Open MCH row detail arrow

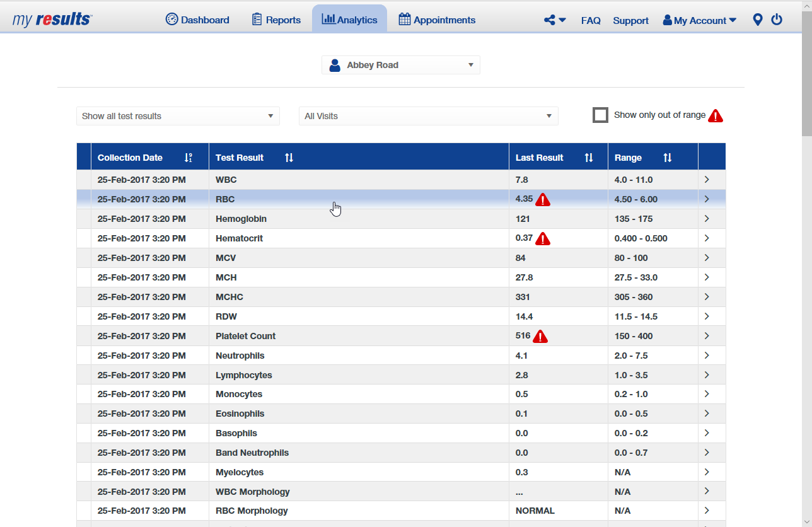pyautogui.click(x=707, y=277)
